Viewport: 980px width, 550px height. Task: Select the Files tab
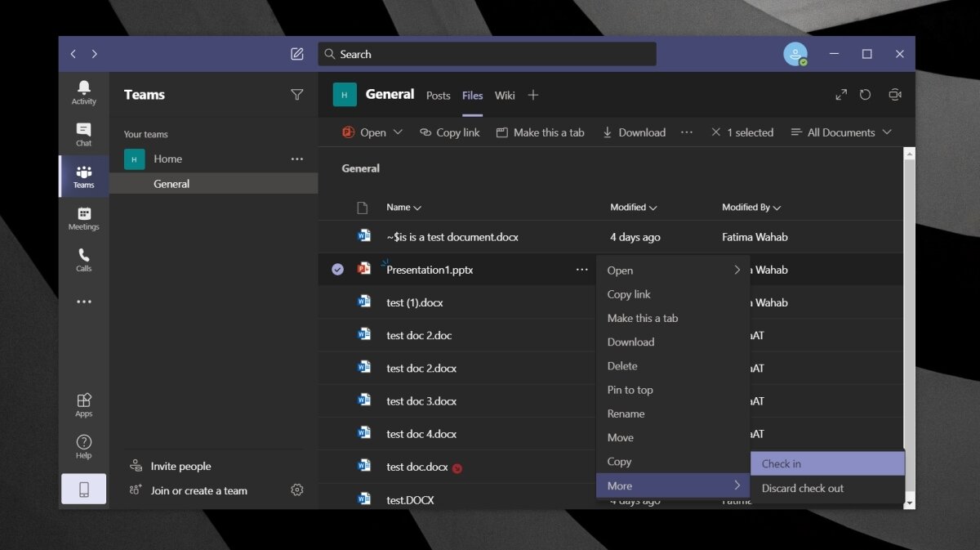pyautogui.click(x=472, y=96)
